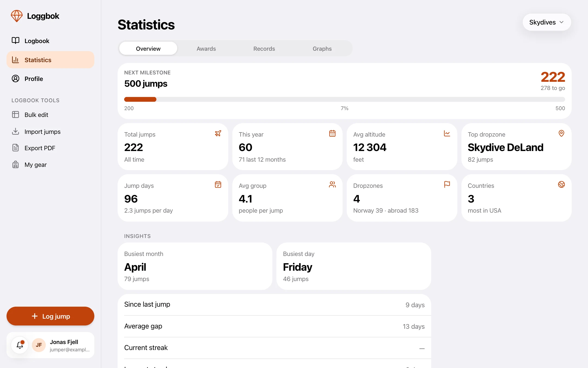Click the 500 jumps milestone progress bar
The image size is (588, 368).
(344, 99)
